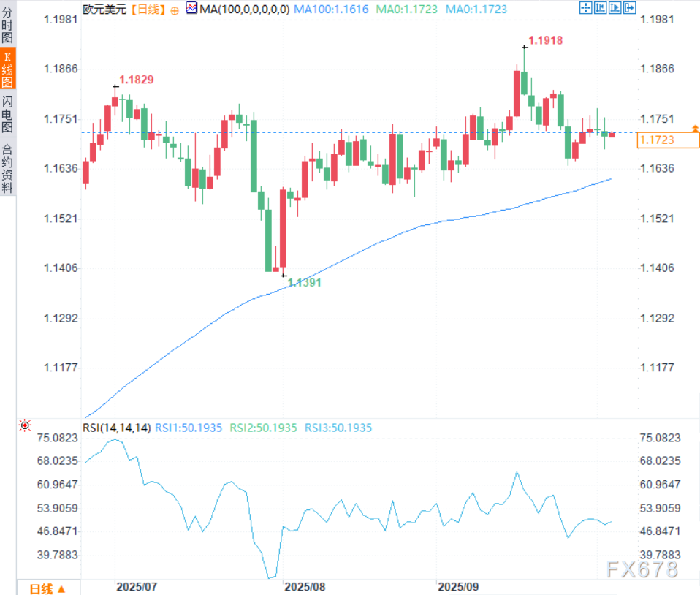Click the 1.1918 high price marker
Screen dimensions: 700x595
545,41
